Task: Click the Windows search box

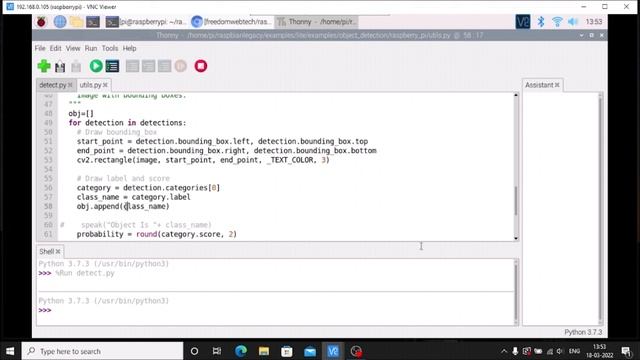Action: [x=102, y=351]
